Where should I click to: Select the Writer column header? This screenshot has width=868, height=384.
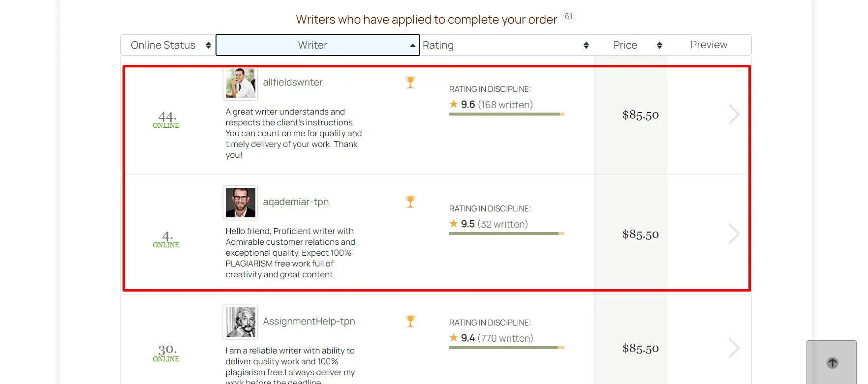313,45
